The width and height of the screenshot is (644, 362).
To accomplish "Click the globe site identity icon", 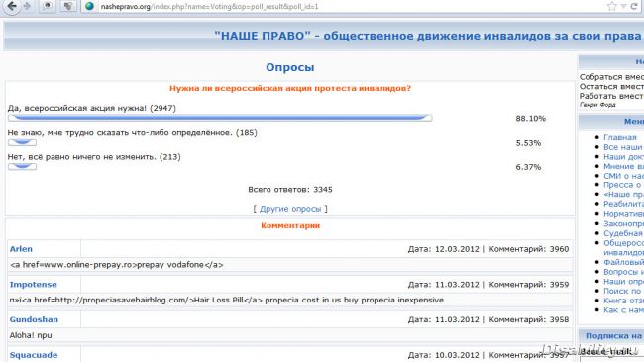I will pyautogui.click(x=89, y=6).
